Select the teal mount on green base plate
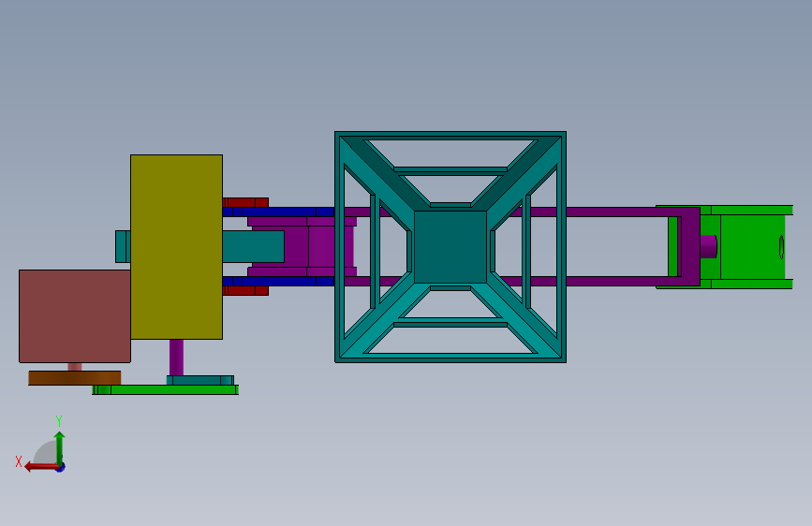 (200, 381)
